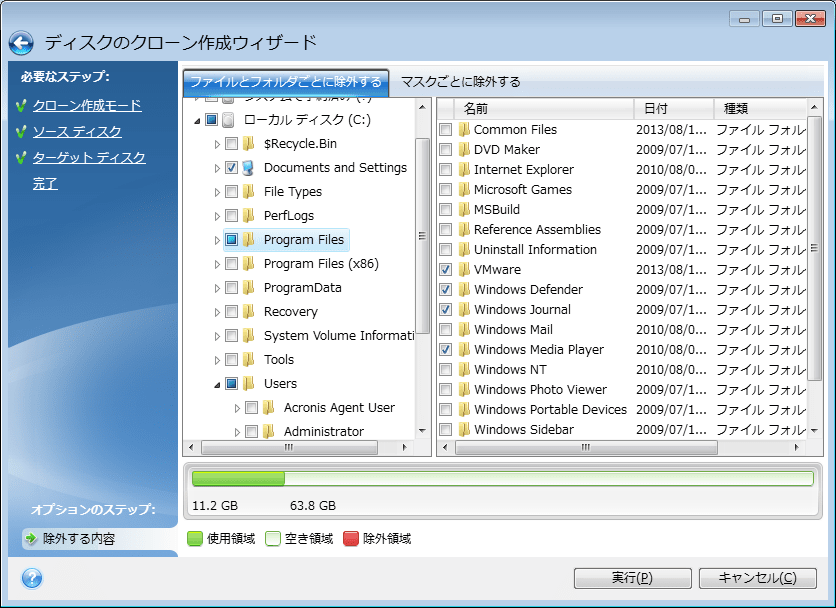836x608 pixels.
Task: Expand the $Recycle.Bin tree node
Action: pos(217,144)
